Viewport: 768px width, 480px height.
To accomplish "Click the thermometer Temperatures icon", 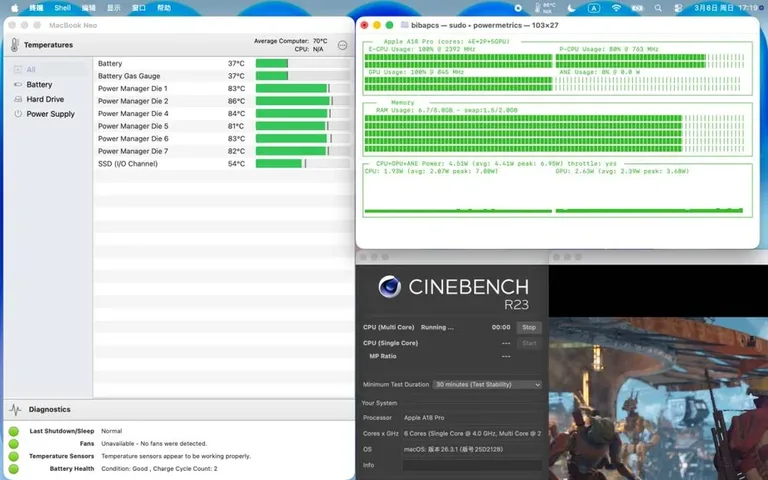I will tap(15, 45).
